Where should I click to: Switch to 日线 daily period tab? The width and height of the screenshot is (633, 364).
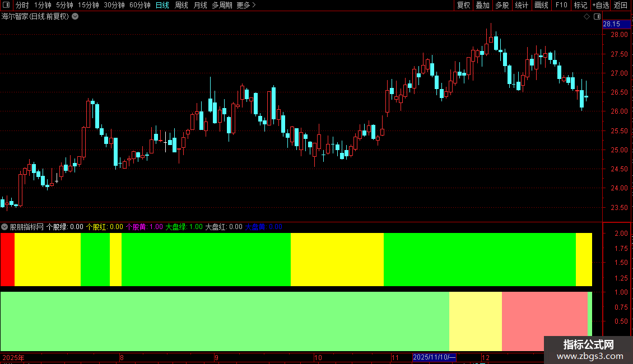click(x=162, y=5)
